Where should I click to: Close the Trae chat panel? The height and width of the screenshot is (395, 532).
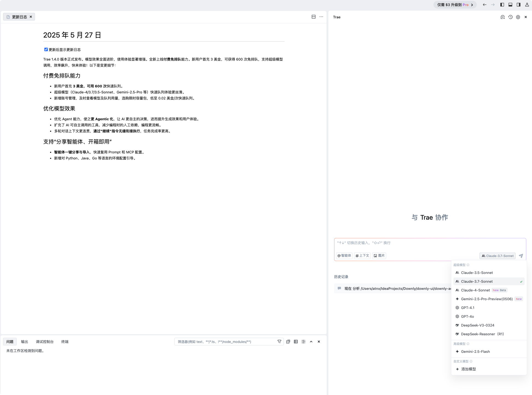pyautogui.click(x=526, y=17)
